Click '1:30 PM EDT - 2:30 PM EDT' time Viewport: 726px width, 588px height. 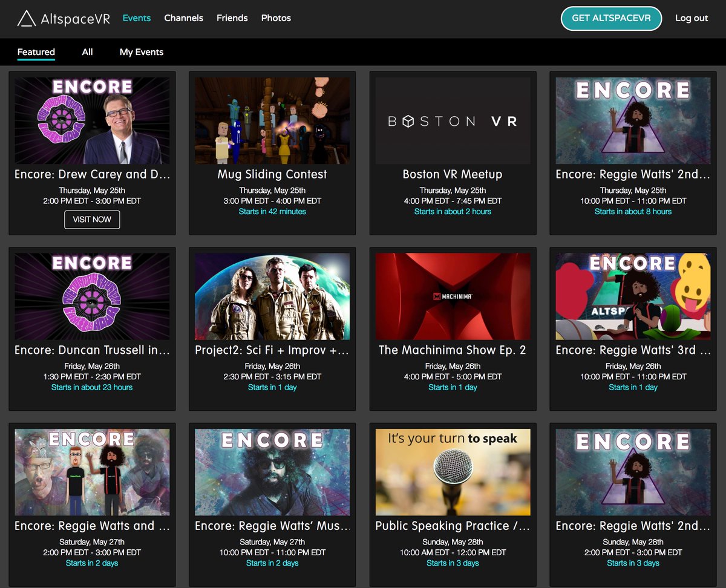(x=92, y=377)
